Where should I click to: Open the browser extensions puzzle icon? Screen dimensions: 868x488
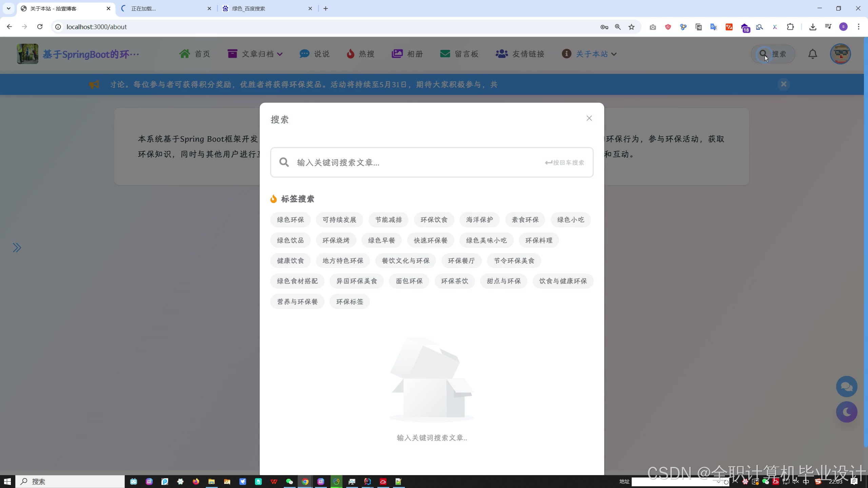point(790,27)
